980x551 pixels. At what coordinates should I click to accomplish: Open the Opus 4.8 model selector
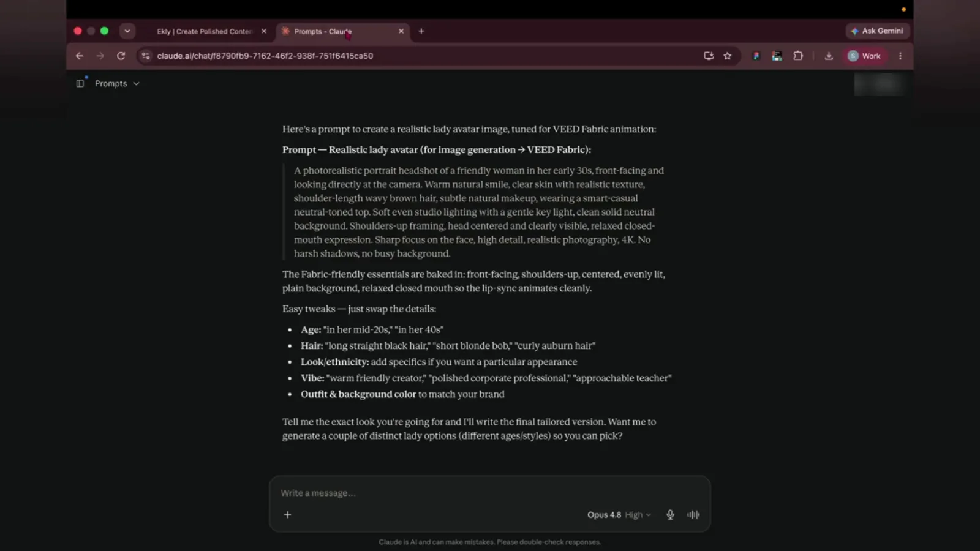coord(619,515)
